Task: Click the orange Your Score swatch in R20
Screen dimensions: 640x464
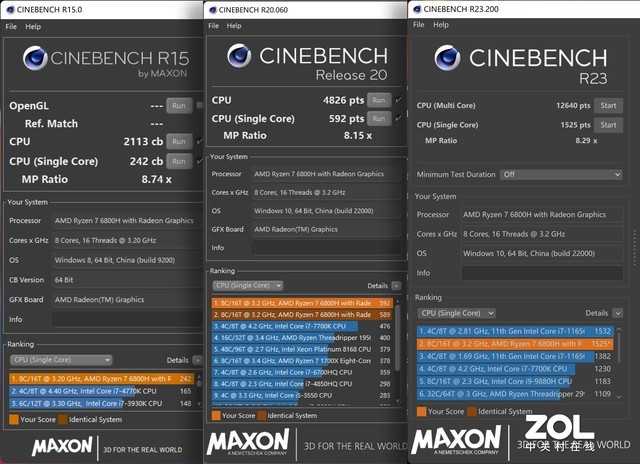Action: (216, 415)
